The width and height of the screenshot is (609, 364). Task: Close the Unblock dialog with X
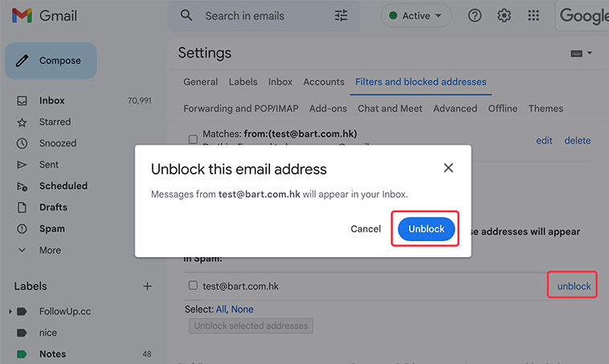click(x=448, y=168)
